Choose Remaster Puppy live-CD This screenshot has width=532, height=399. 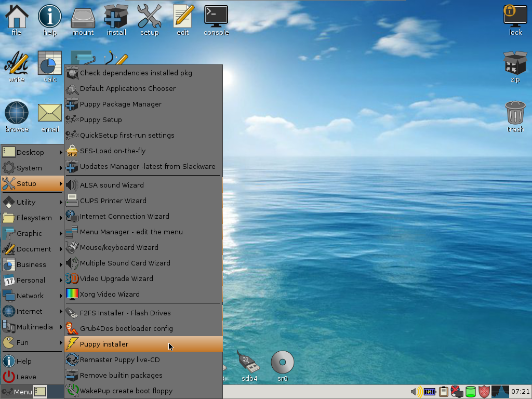143,360
